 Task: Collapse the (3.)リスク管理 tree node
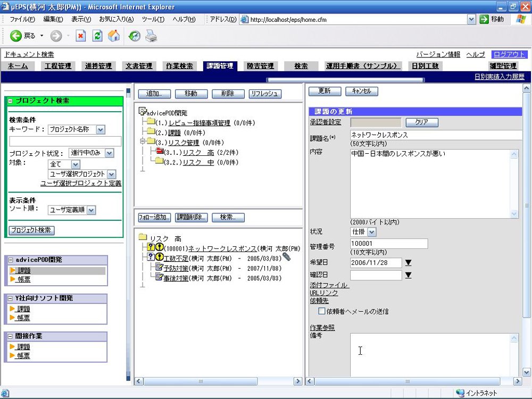pos(143,141)
